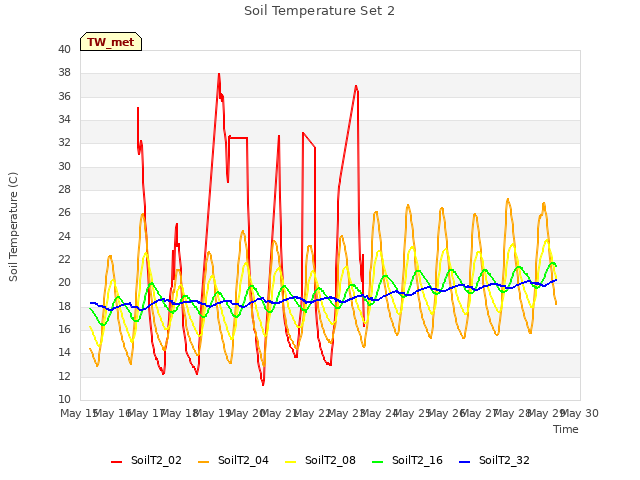Select the chart title Soil Temperature Set 2
The image size is (640, 480).
pos(319,11)
